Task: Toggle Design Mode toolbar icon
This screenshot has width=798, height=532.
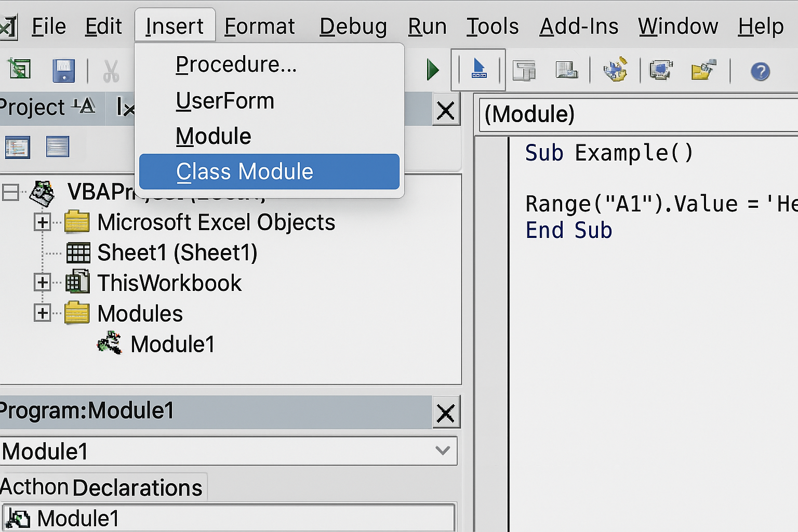Action: [478, 69]
